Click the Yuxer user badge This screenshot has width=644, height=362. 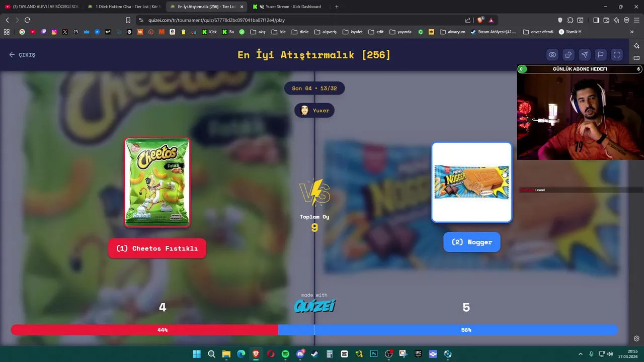point(314,111)
